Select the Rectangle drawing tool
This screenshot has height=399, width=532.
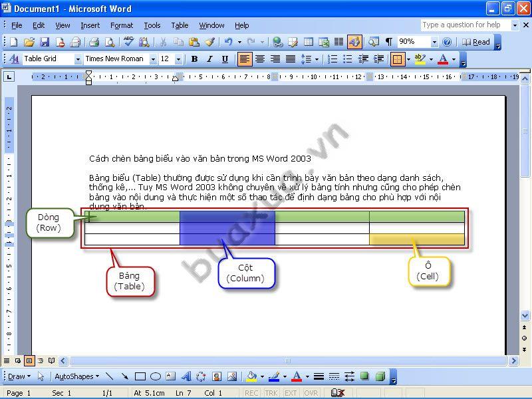(x=140, y=376)
